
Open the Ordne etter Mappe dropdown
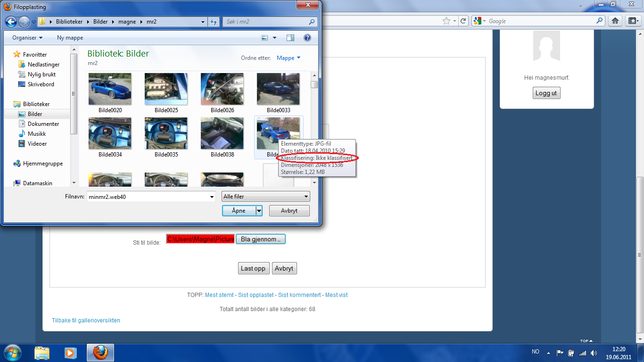[289, 58]
